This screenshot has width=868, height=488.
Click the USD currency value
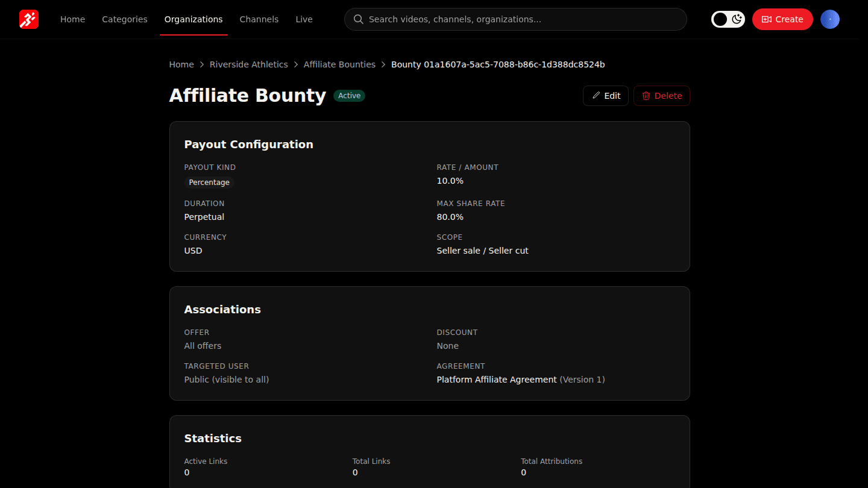tap(193, 251)
